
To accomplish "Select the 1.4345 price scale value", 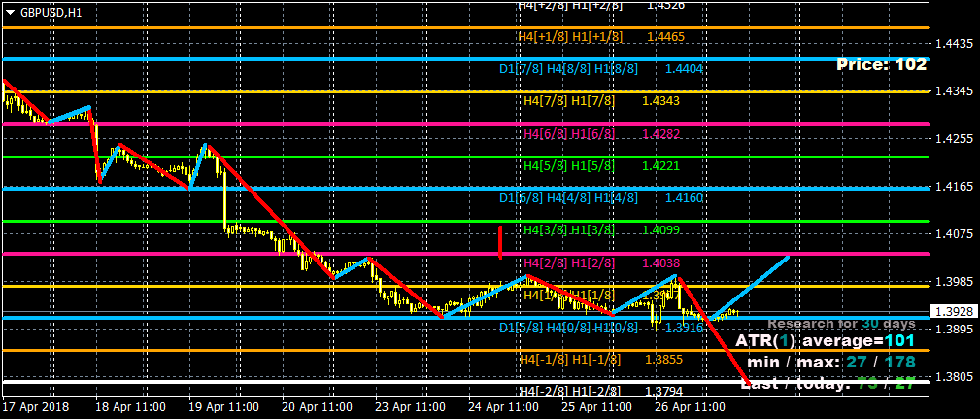I will 955,91.
